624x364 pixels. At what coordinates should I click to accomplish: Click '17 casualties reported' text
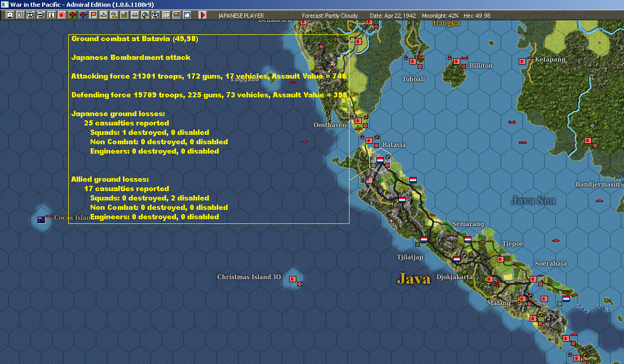click(x=127, y=189)
